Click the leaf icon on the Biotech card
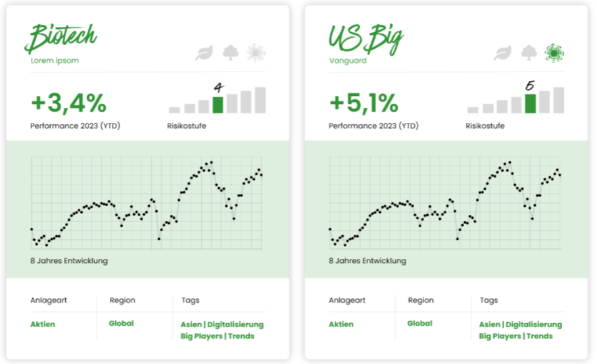This screenshot has height=364, width=597. click(x=204, y=53)
